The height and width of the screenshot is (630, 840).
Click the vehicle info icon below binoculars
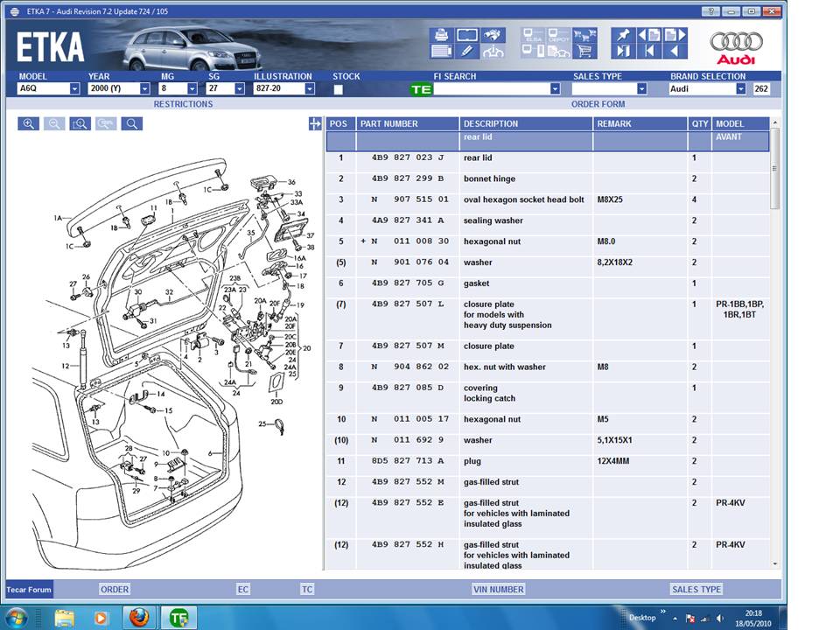(493, 52)
